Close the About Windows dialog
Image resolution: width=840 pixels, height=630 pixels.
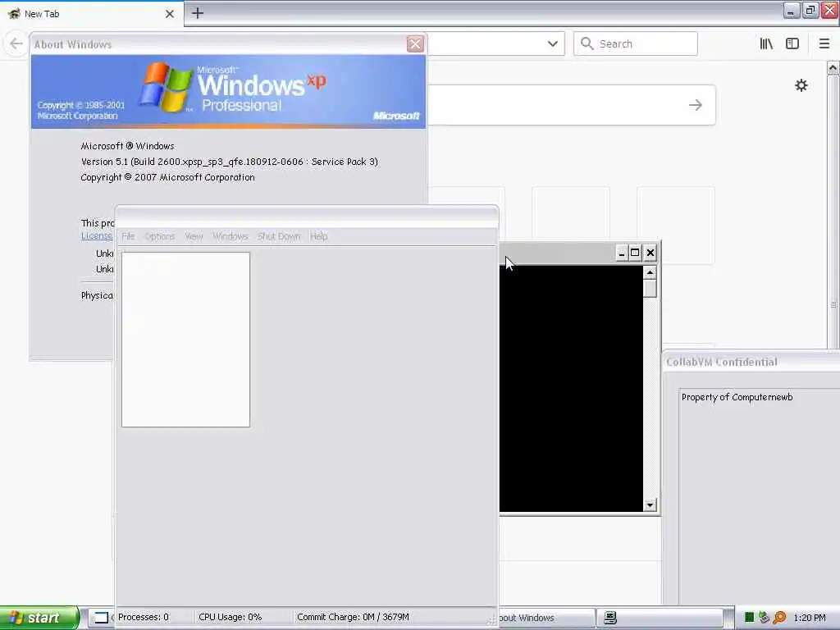tap(414, 44)
